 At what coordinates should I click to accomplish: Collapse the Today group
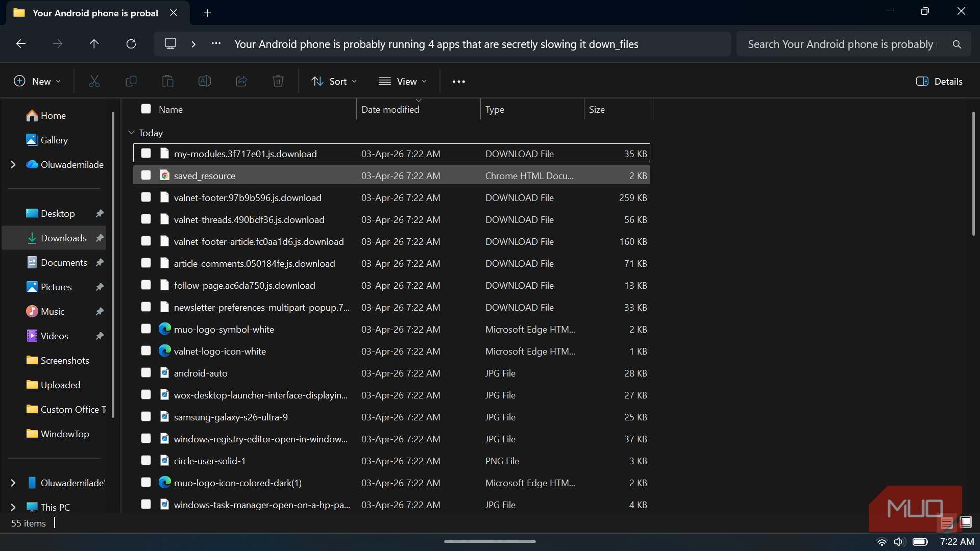tap(131, 133)
